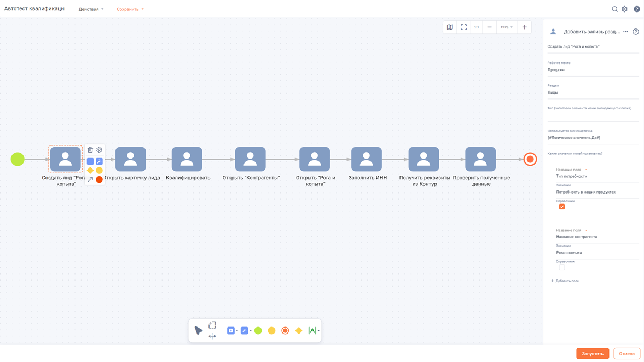Open the 157% zoom level dropdown

click(x=507, y=27)
